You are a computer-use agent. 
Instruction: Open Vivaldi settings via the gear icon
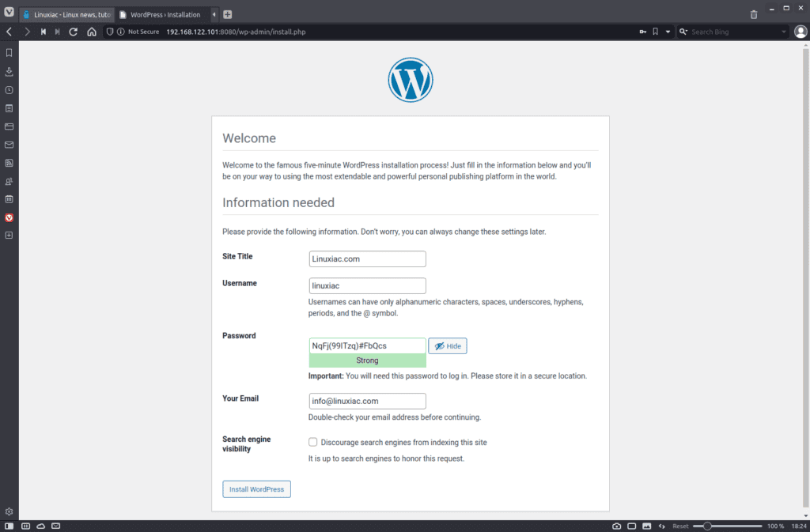[9, 512]
